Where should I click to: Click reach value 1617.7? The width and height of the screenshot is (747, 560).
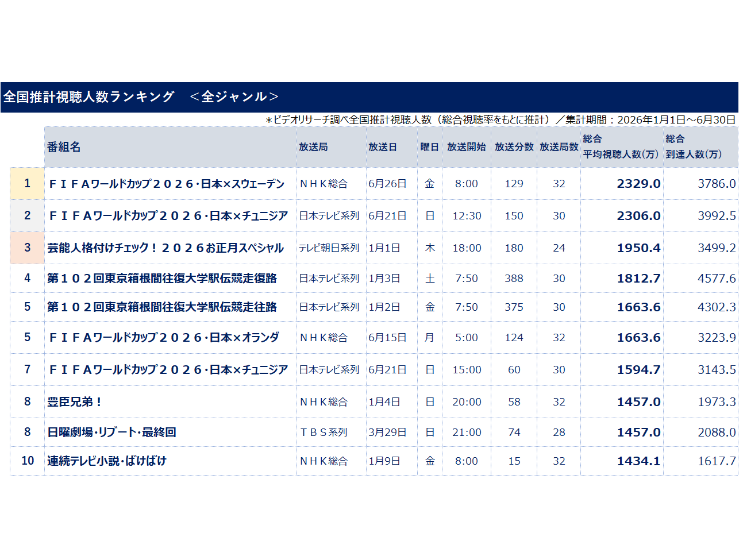coord(717,461)
